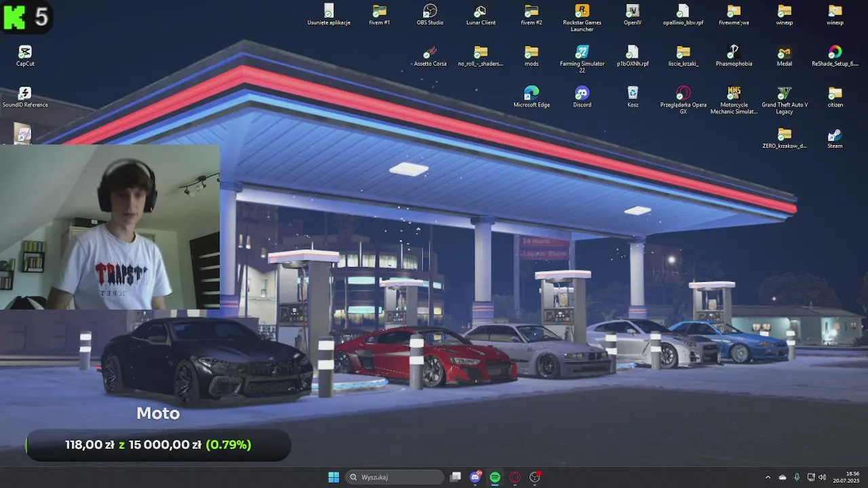The height and width of the screenshot is (488, 868).
Task: Open the volume control in the tray
Action: click(822, 477)
